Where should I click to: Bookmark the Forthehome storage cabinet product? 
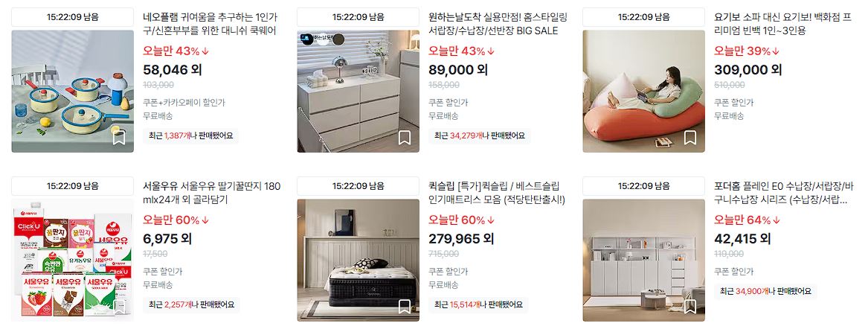(x=689, y=307)
